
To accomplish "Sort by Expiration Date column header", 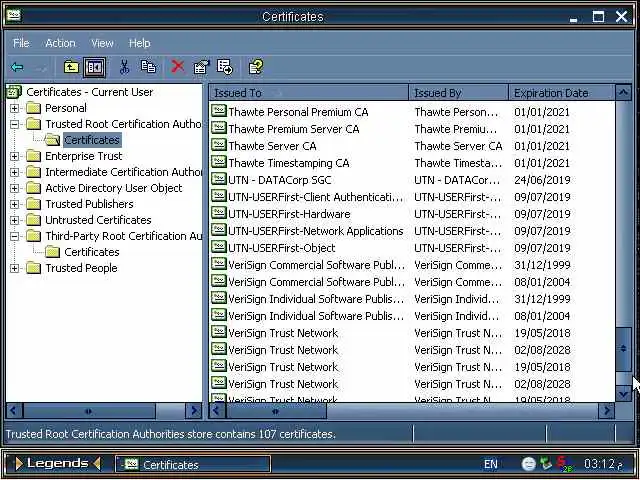I will click(562, 93).
